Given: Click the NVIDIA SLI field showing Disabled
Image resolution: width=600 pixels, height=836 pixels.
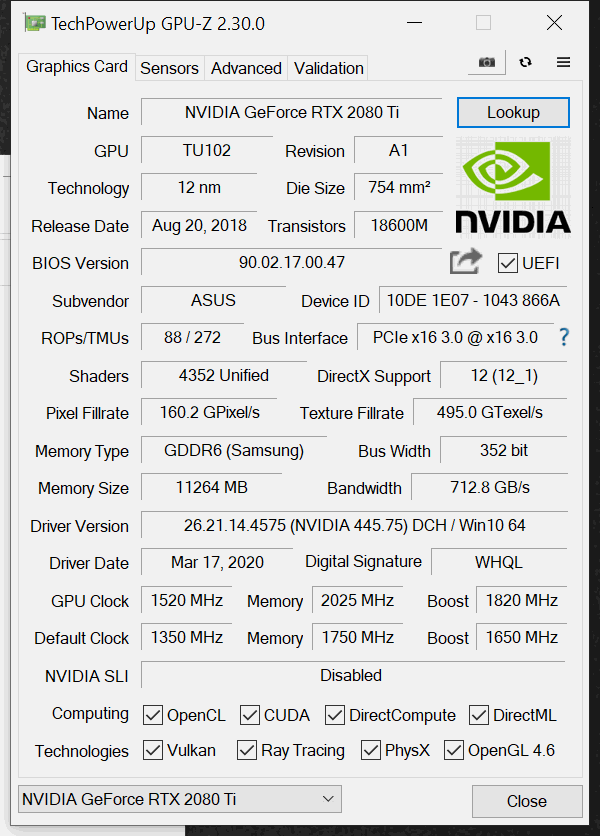Looking at the screenshot, I should [x=353, y=675].
